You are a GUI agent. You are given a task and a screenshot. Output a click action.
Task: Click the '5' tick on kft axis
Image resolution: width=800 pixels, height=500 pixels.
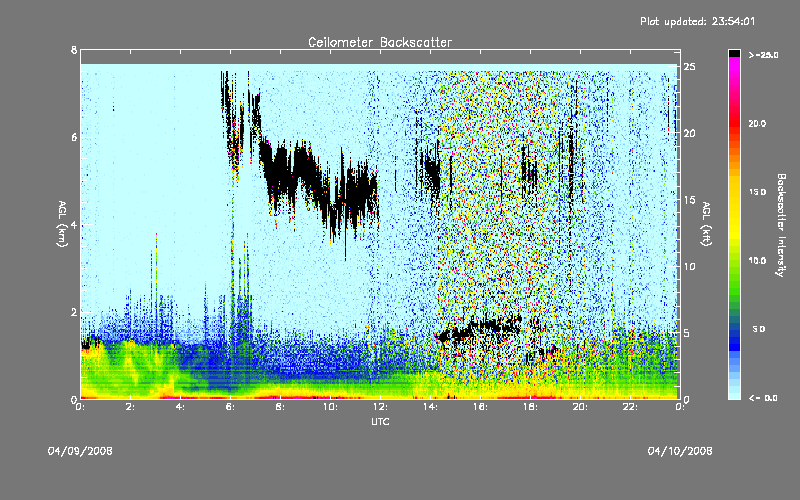pos(687,333)
